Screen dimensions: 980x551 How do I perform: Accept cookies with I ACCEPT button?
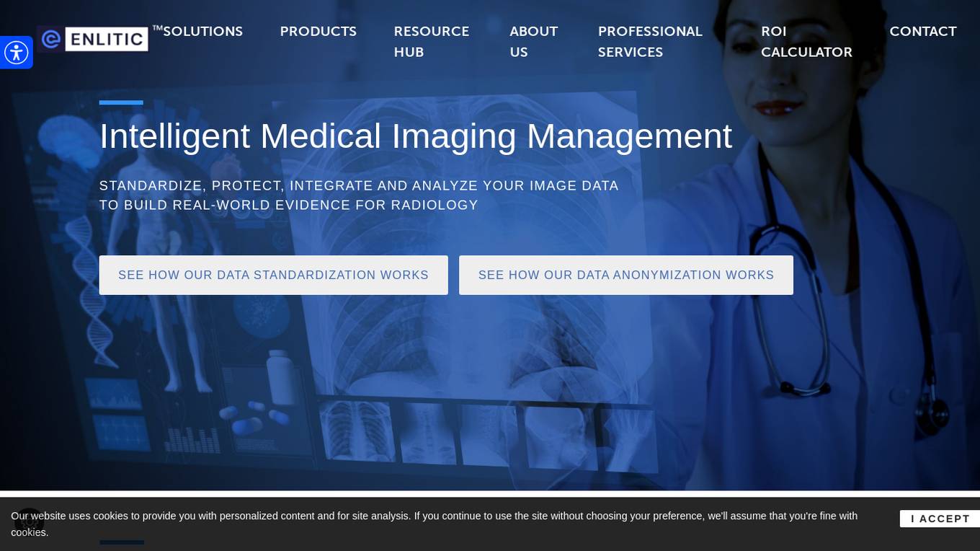pyautogui.click(x=940, y=519)
